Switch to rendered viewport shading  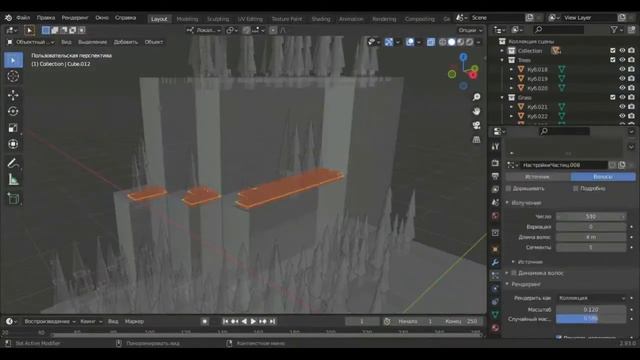tap(469, 42)
